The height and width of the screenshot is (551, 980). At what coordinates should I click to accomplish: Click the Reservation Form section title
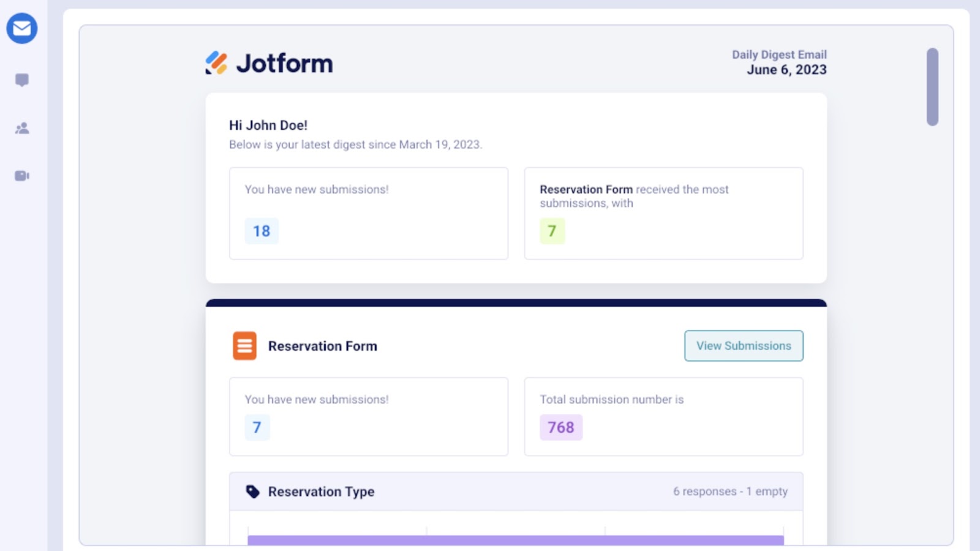click(x=322, y=346)
